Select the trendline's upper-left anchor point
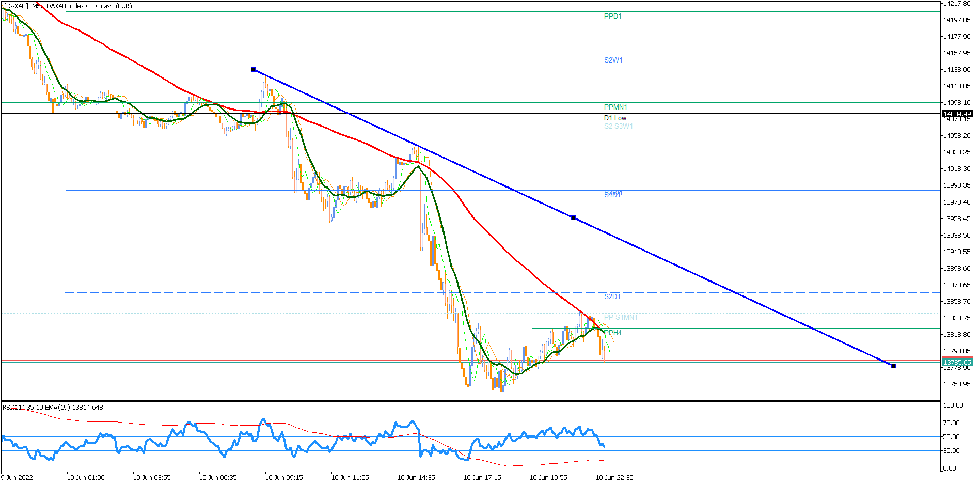 click(253, 69)
